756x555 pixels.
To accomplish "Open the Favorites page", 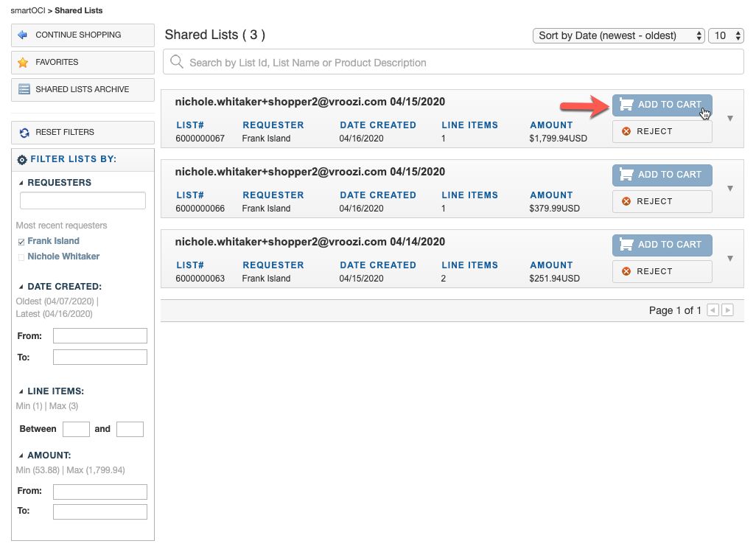I will 83,62.
